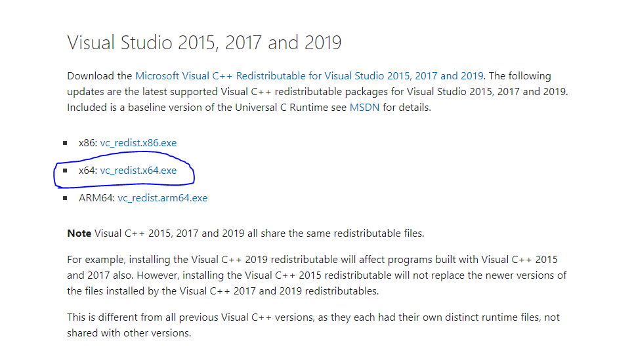This screenshot has width=634, height=364.
Task: Open the vc_redist.arm64.exe download link
Action: (x=162, y=198)
